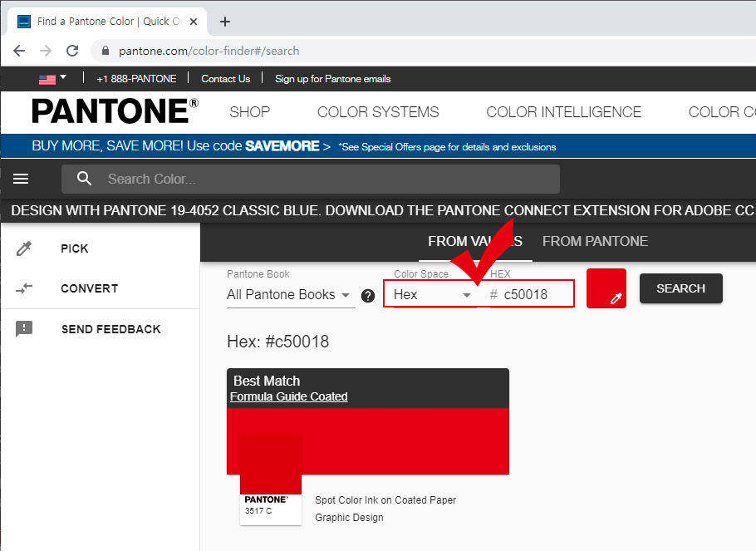Open the hamburger menu icon
756x551 pixels.
point(21,179)
